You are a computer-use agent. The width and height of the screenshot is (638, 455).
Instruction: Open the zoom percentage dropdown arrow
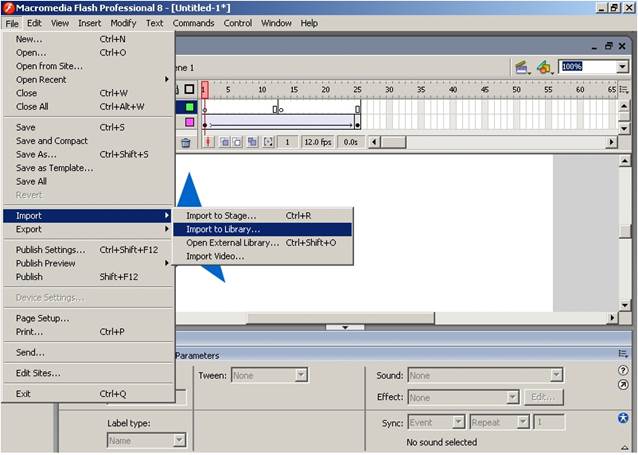pyautogui.click(x=623, y=67)
